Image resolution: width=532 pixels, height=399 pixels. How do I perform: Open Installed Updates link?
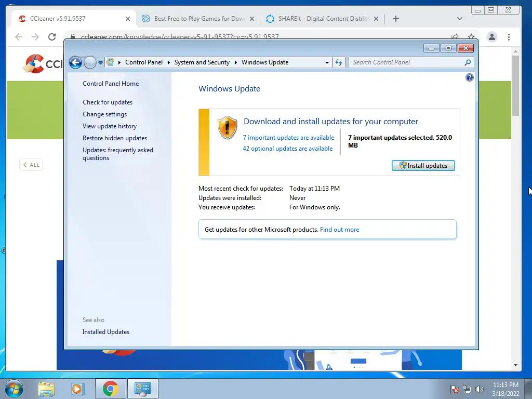point(106,332)
